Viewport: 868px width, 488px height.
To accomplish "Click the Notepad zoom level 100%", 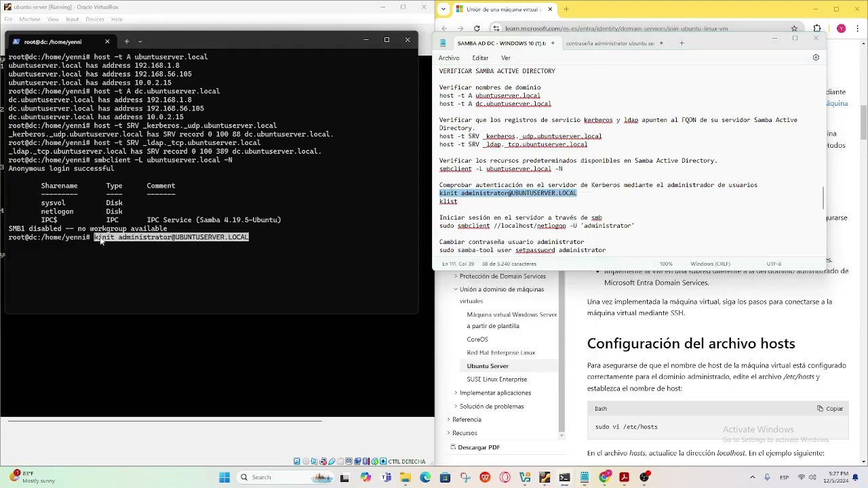I will [x=666, y=264].
